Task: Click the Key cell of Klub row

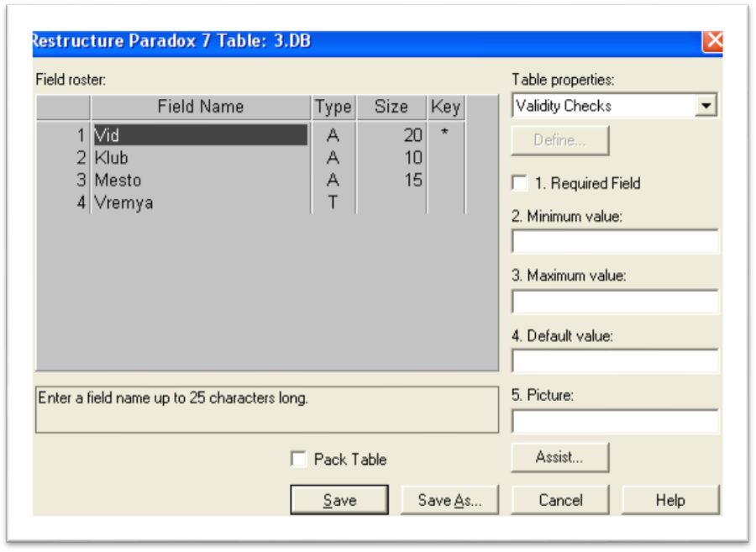Action: [446, 158]
